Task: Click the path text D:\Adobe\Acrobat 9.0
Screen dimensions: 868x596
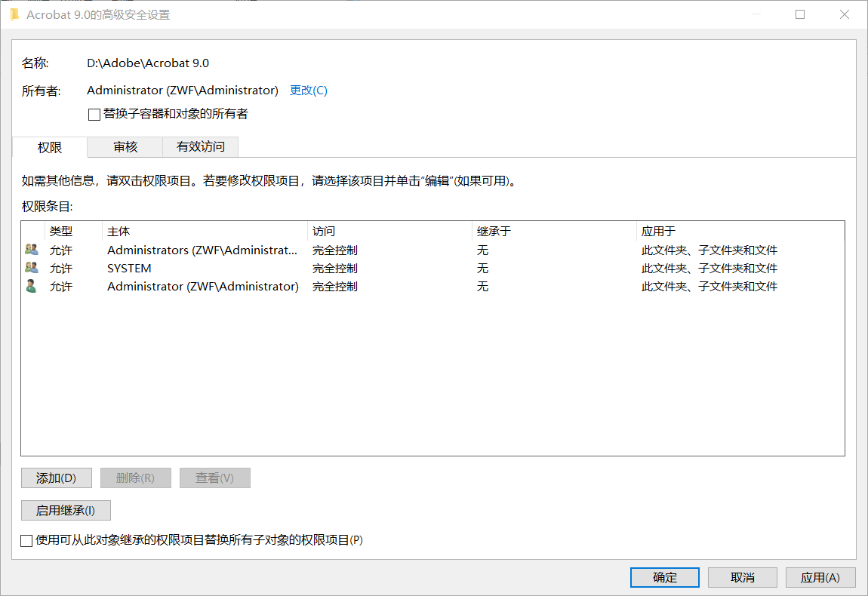Action: (x=148, y=63)
